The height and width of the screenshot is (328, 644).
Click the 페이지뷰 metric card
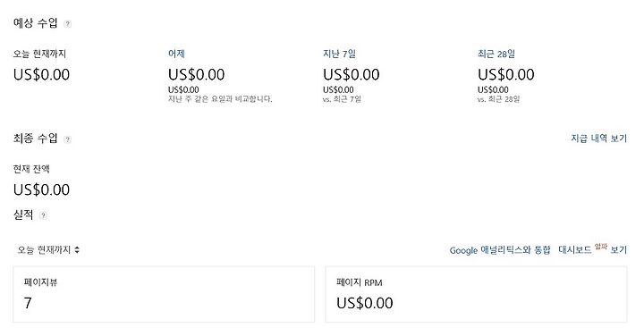coord(164,294)
